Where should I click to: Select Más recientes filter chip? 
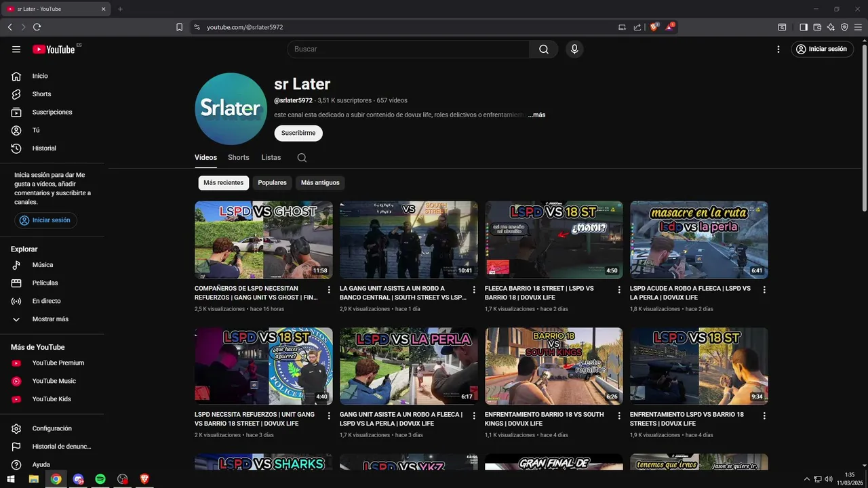pyautogui.click(x=223, y=182)
